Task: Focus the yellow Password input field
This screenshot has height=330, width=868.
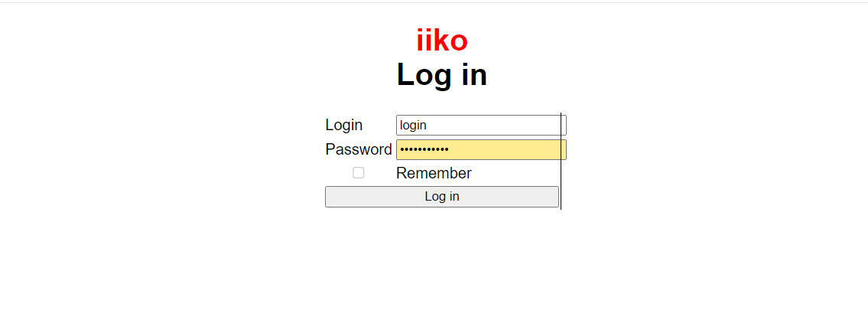Action: (480, 149)
